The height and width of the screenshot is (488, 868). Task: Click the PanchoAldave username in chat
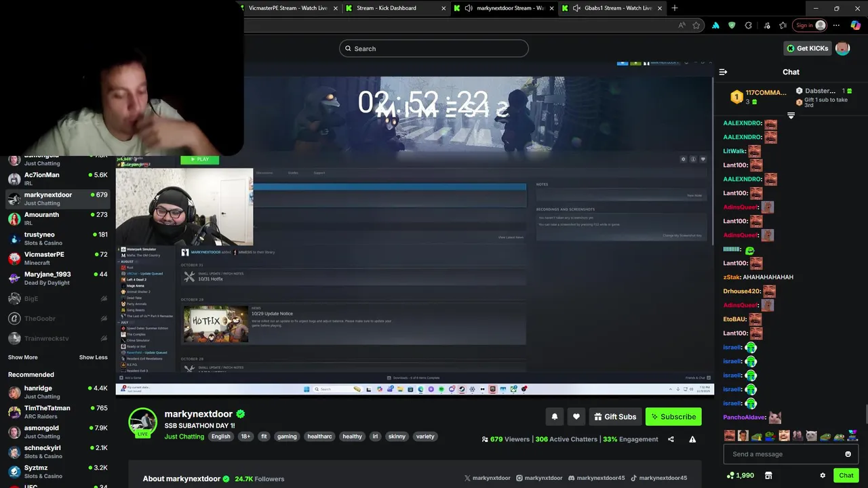(x=744, y=418)
